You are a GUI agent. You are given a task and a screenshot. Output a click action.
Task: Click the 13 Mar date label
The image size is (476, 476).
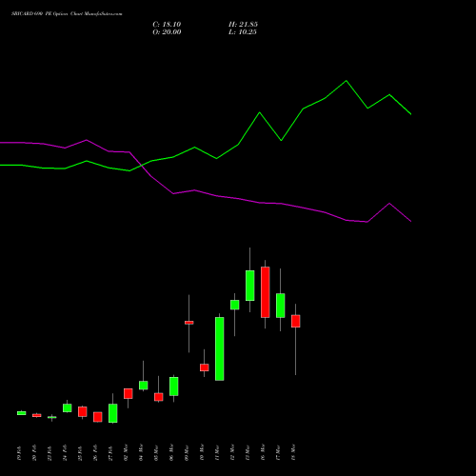pyautogui.click(x=248, y=452)
